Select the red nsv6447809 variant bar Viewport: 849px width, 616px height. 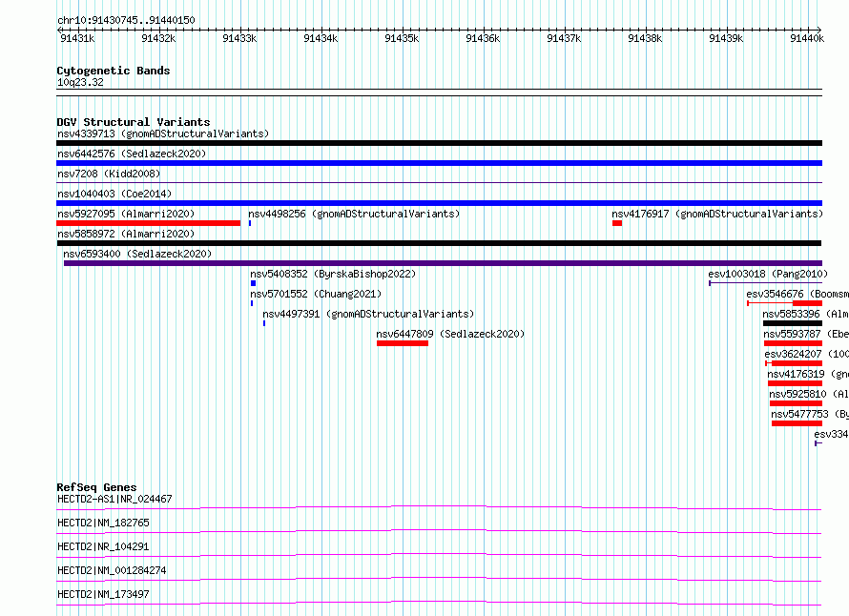403,343
